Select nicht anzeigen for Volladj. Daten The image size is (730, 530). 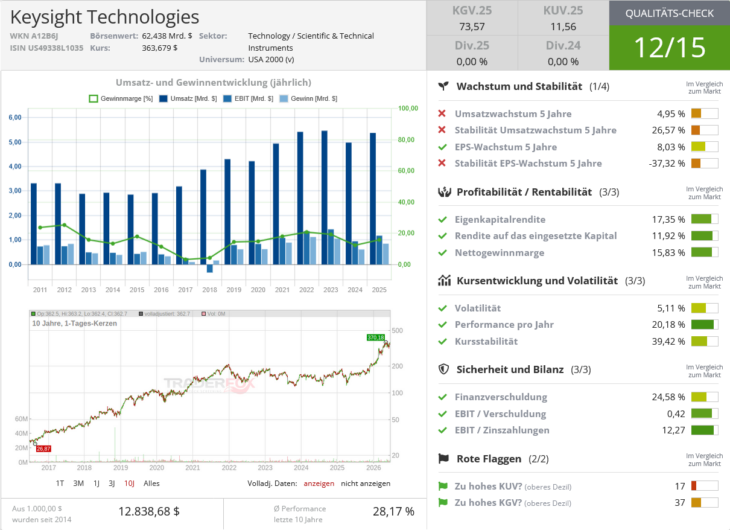pos(365,483)
